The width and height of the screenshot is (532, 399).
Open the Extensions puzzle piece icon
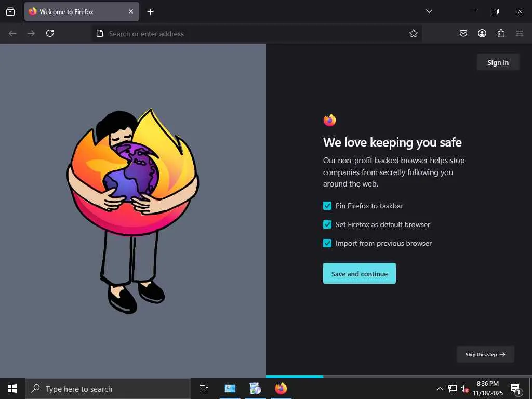(x=501, y=33)
